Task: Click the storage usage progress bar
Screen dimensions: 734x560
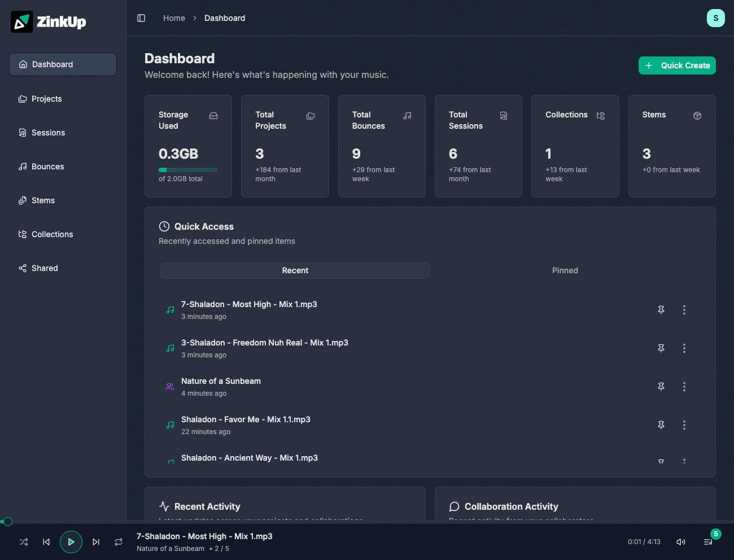Action: (188, 169)
